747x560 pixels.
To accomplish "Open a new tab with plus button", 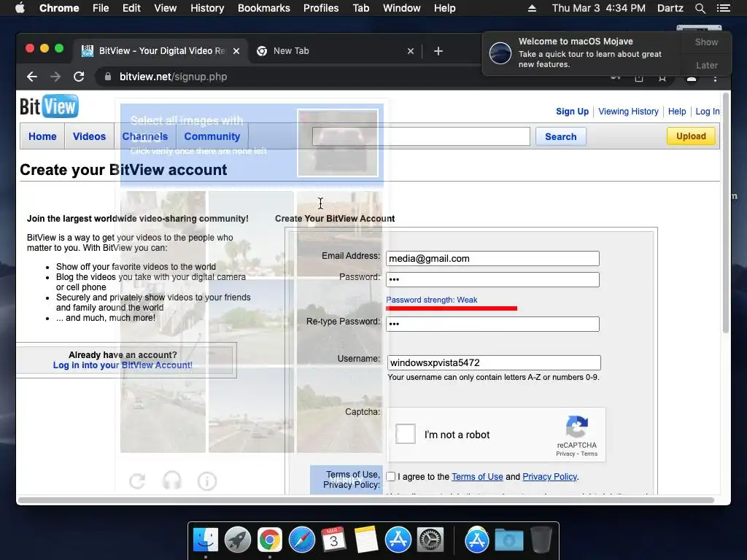I will pos(438,51).
